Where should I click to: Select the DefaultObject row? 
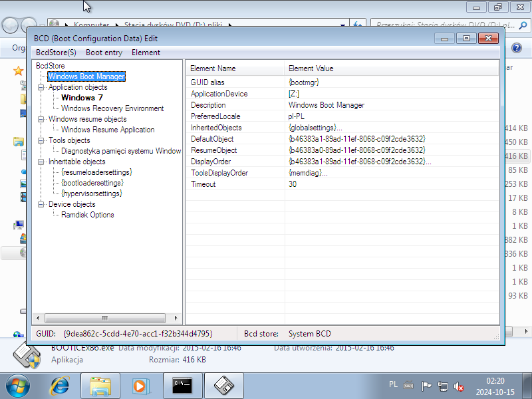click(342, 139)
